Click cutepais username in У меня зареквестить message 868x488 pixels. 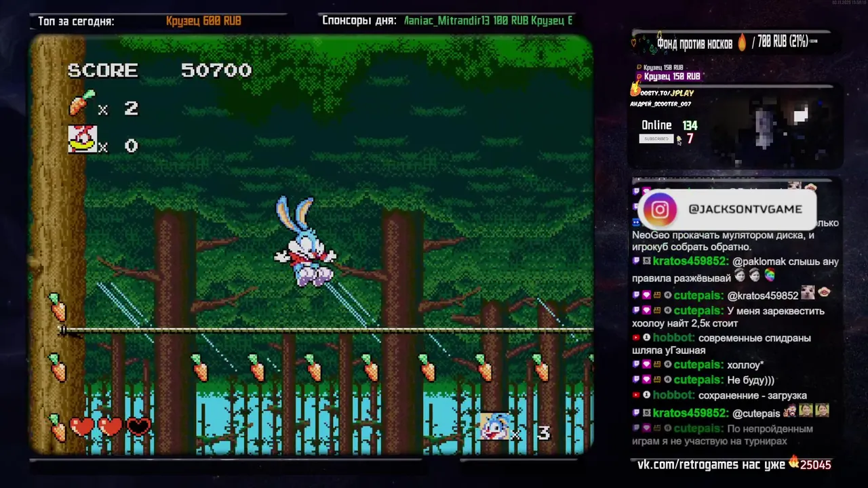[698, 311]
